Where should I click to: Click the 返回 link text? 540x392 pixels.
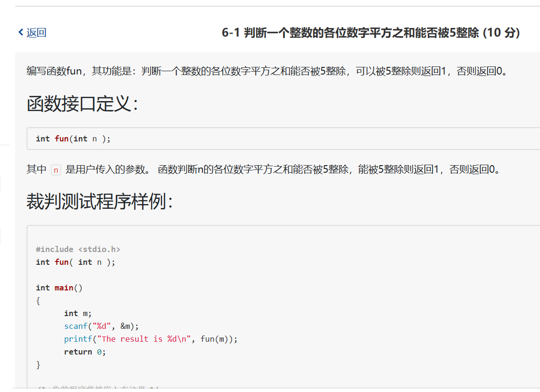coord(37,33)
